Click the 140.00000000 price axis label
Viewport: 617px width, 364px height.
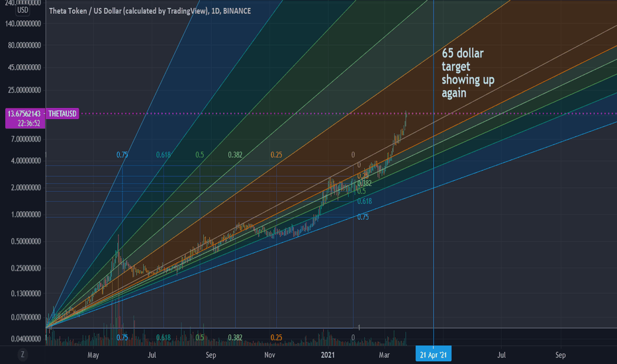point(23,24)
